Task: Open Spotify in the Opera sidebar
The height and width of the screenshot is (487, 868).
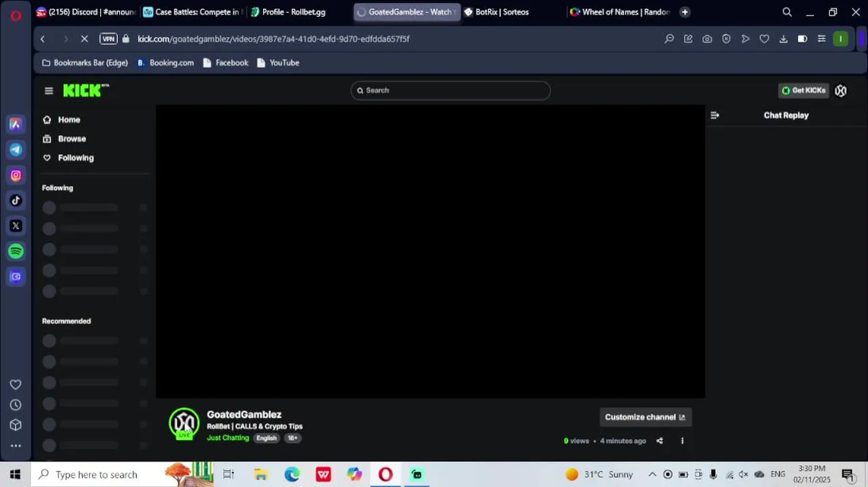Action: point(16,252)
